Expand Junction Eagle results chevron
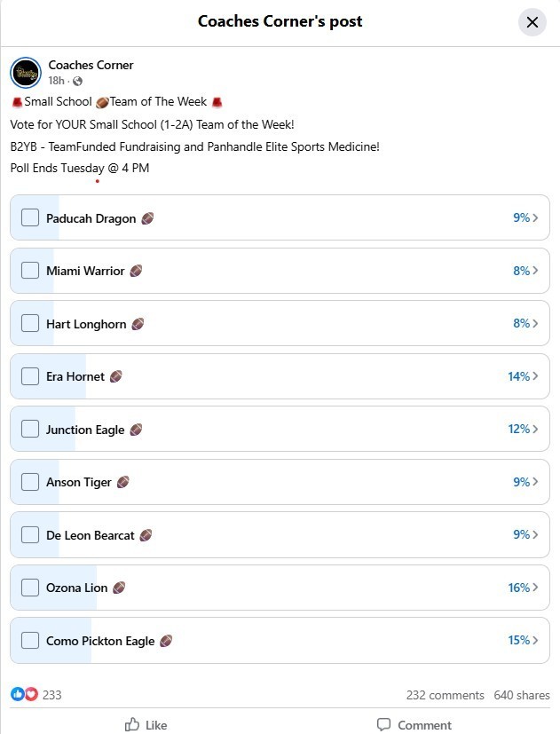Viewport: 560px width, 734px height. 535,430
